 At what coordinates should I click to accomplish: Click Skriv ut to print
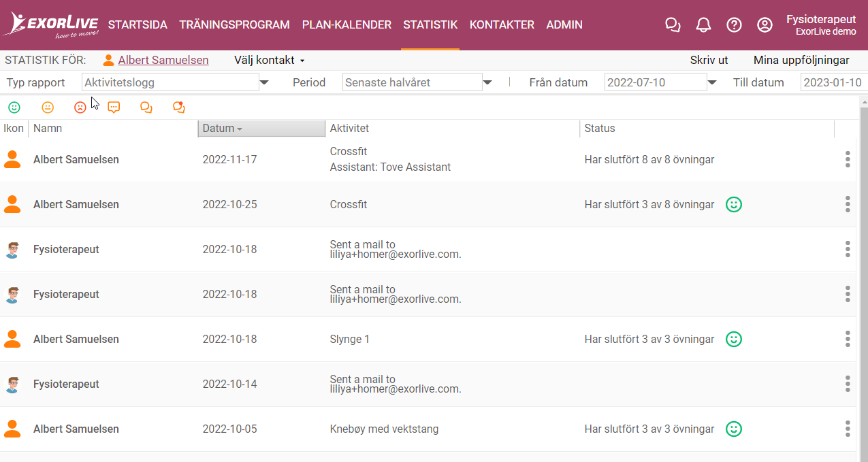click(x=709, y=61)
